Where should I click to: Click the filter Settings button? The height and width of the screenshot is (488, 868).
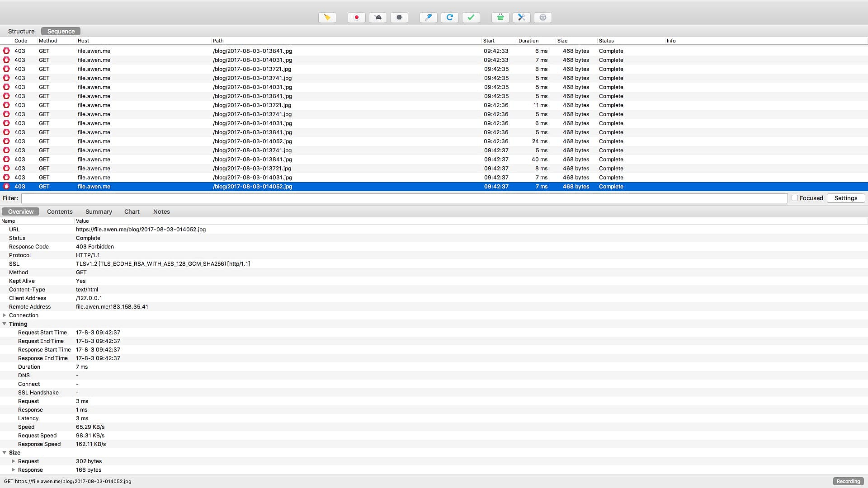click(x=845, y=198)
